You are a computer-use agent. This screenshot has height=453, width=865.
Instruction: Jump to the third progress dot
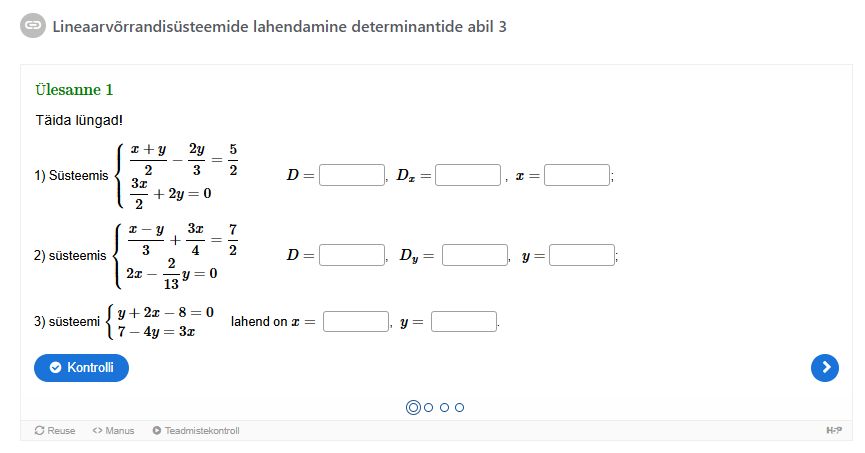point(444,407)
